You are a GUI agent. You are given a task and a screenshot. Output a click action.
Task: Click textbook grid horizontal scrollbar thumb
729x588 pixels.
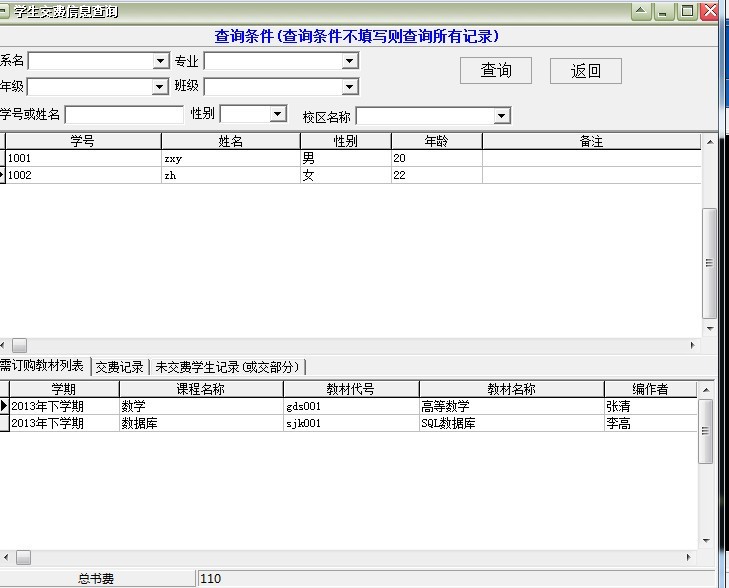pos(23,557)
